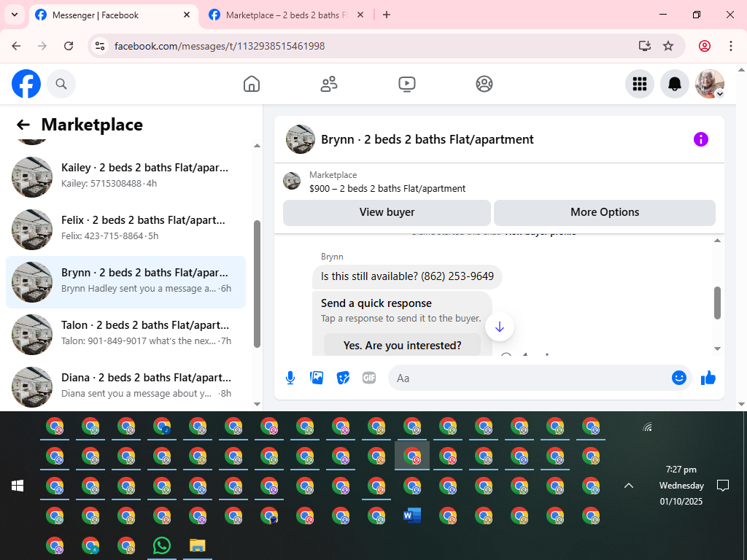Open site information icon in address bar

pos(100,46)
